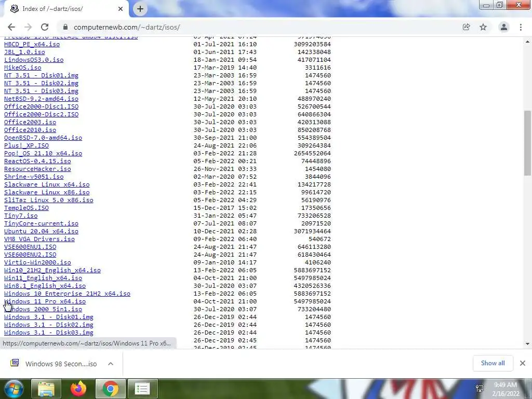Open the Chrome three-dot menu
532x399 pixels.
tap(521, 27)
